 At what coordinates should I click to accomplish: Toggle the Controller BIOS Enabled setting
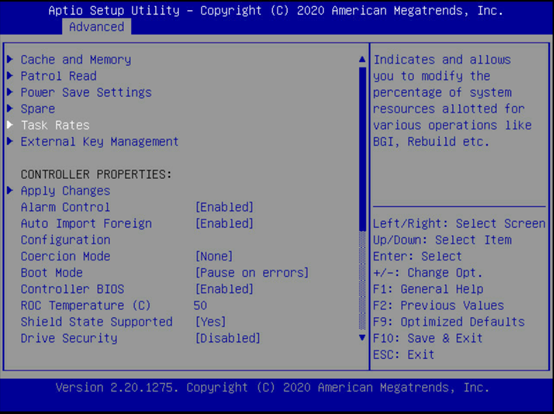coord(225,289)
